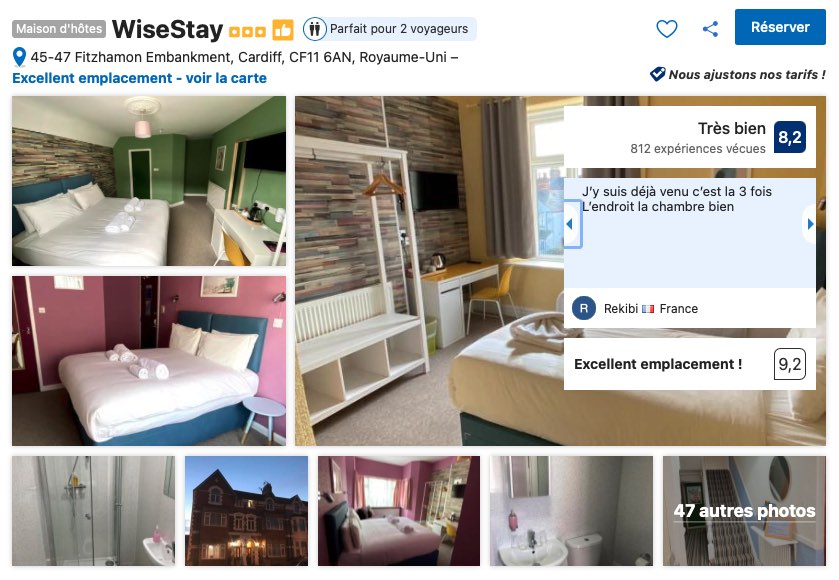Viewport: 839px width, 580px height.
Task: Click the yellow star rating squares
Action: coord(247,32)
